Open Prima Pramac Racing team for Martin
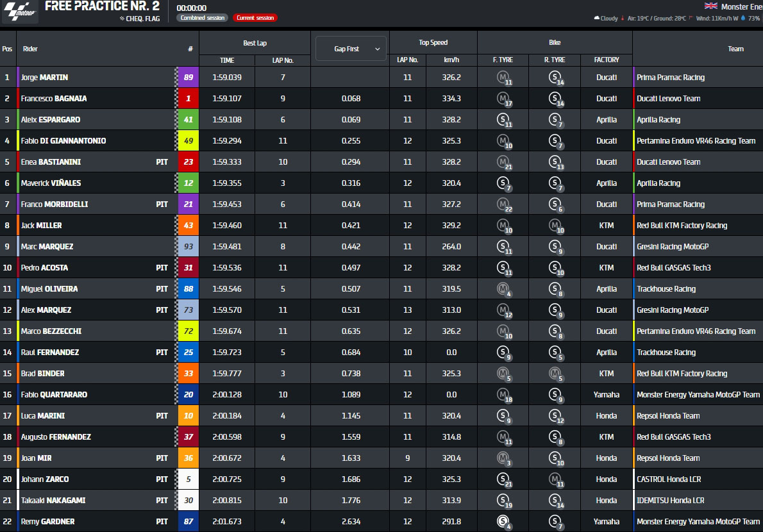763x532 pixels. [x=670, y=78]
